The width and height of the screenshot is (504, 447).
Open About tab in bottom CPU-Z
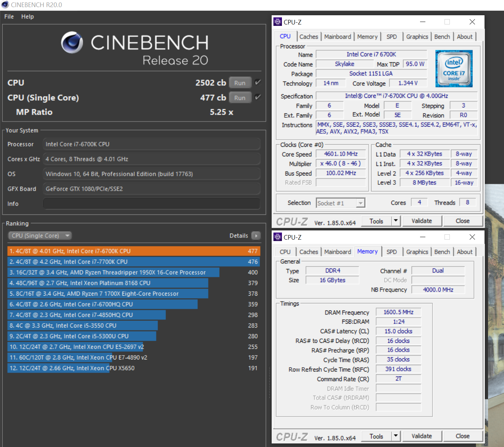(x=465, y=252)
